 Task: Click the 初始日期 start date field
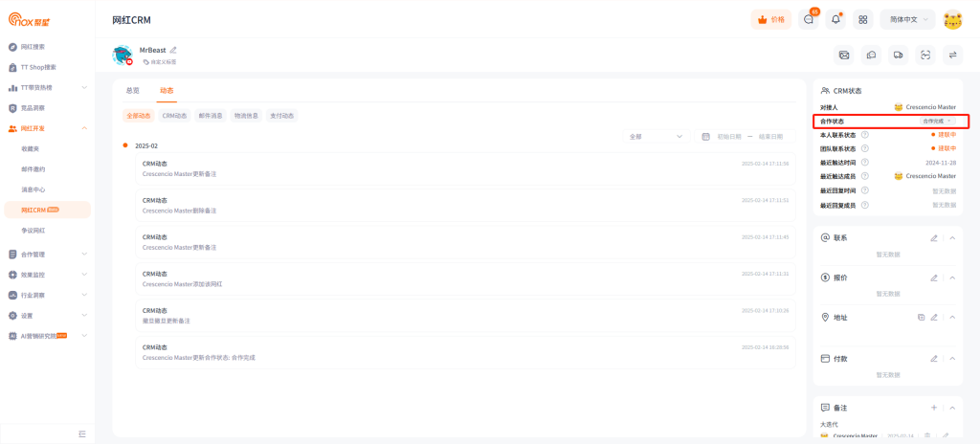(729, 137)
